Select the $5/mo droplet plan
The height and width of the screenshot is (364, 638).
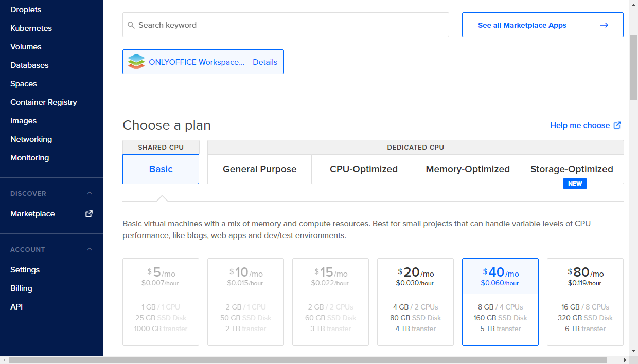pyautogui.click(x=161, y=302)
